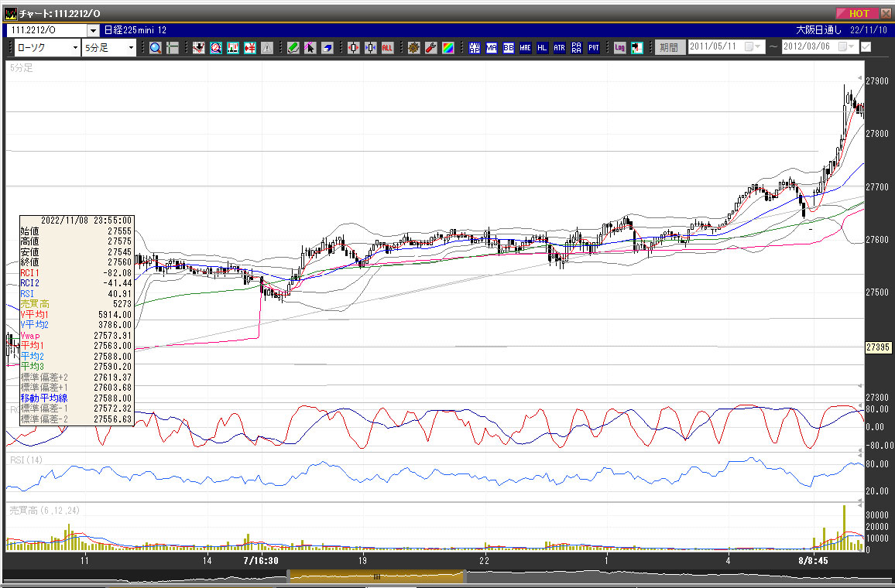Toggle the MAE envelope indicator
895x588 pixels.
tap(525, 48)
